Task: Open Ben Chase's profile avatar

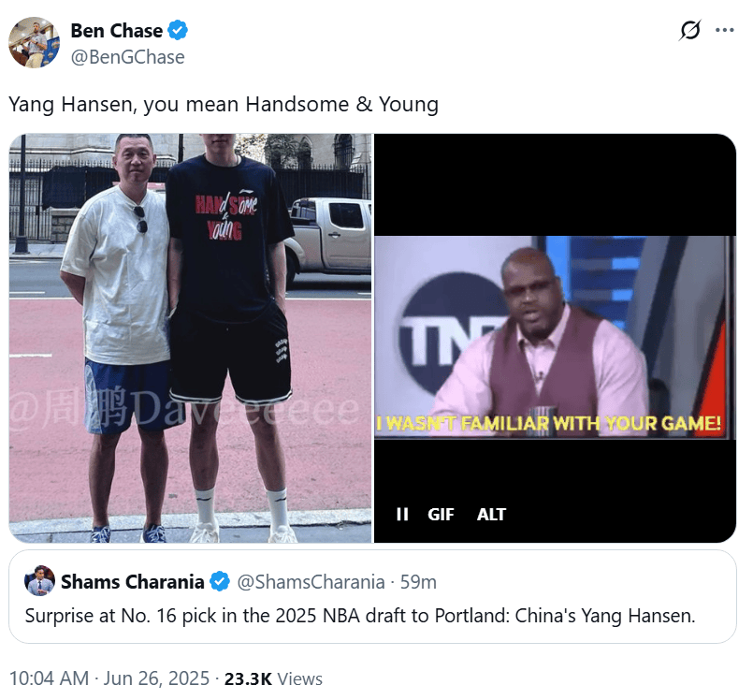Action: [34, 43]
